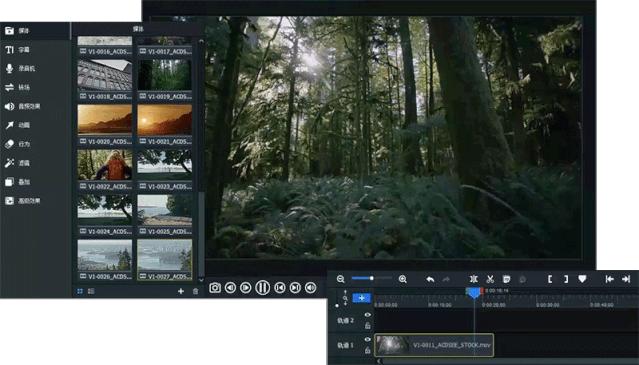Click the timeline horizontal scrollbar left arrow

(x=379, y=361)
